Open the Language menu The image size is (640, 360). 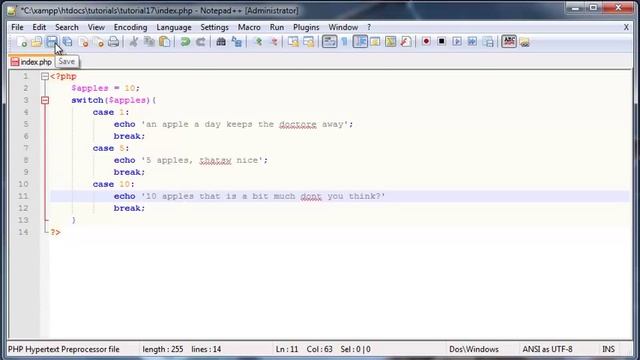click(174, 27)
